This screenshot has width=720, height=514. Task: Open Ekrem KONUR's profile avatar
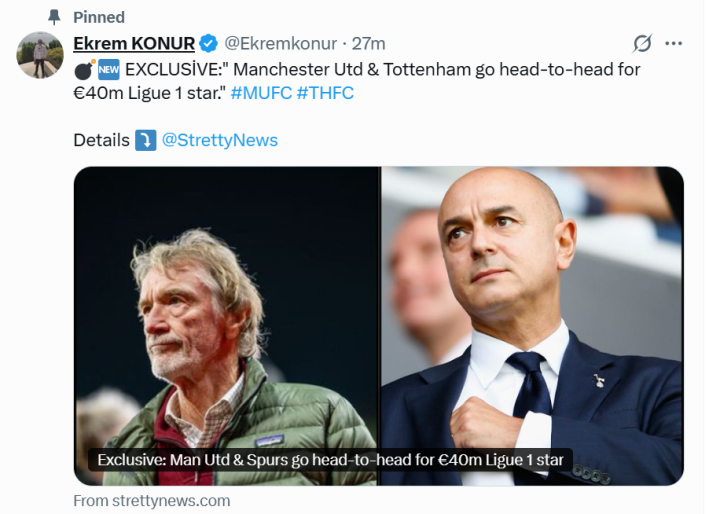[40, 55]
